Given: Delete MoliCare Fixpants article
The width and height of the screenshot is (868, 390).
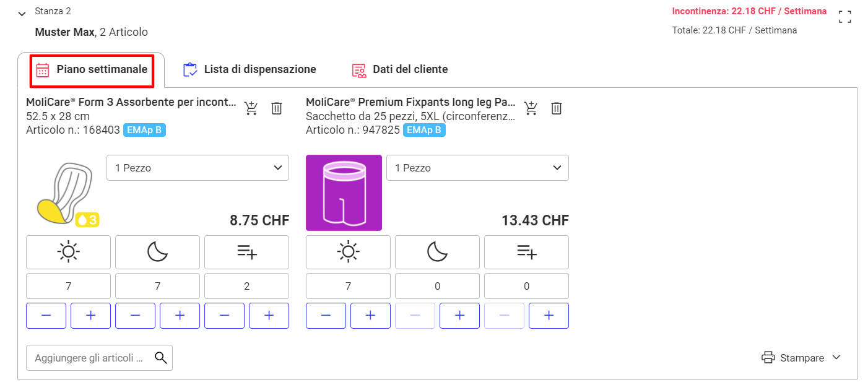Looking at the screenshot, I should pos(557,108).
